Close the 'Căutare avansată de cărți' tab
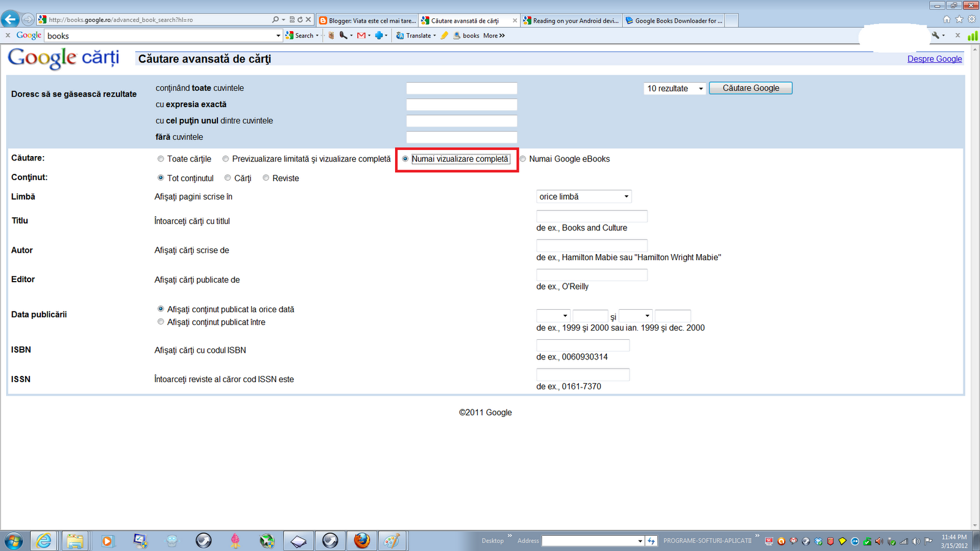Viewport: 980px width, 551px height. click(514, 20)
